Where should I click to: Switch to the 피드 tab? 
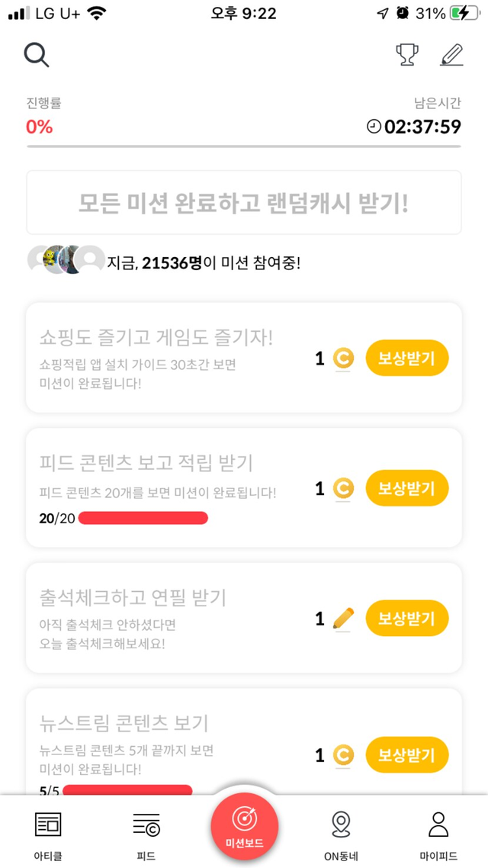click(146, 833)
